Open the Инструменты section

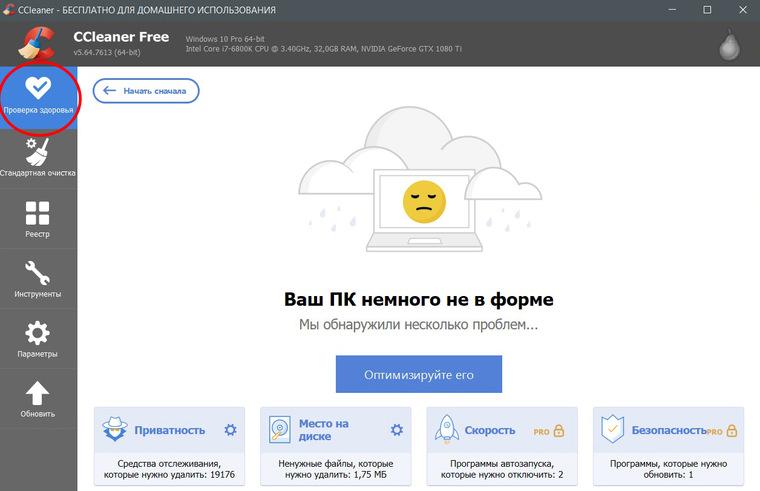pos(38,279)
